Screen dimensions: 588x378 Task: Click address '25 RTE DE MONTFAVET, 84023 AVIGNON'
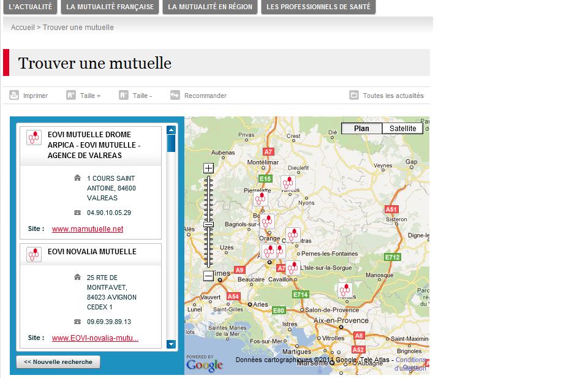point(111,292)
